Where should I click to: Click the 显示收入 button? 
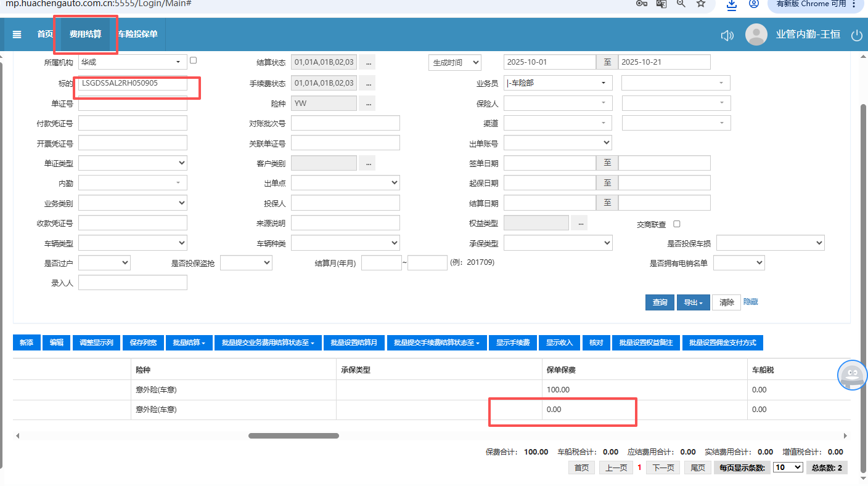[560, 342]
